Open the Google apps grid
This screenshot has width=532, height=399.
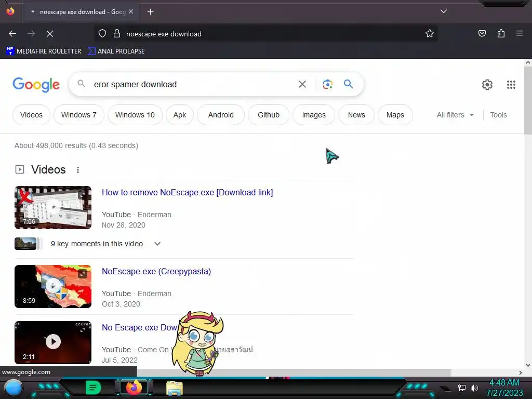tap(511, 85)
